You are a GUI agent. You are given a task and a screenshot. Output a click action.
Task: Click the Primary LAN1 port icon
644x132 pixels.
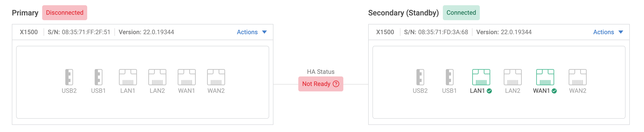pos(128,77)
